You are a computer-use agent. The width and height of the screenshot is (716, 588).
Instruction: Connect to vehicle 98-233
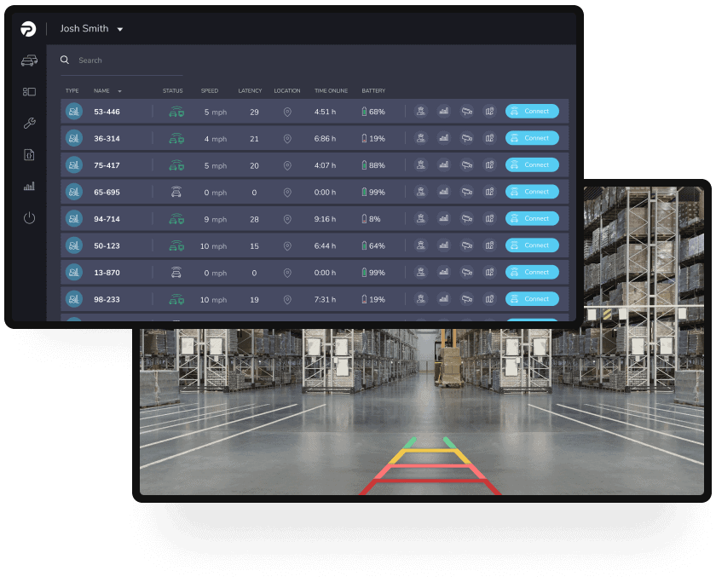tap(532, 299)
